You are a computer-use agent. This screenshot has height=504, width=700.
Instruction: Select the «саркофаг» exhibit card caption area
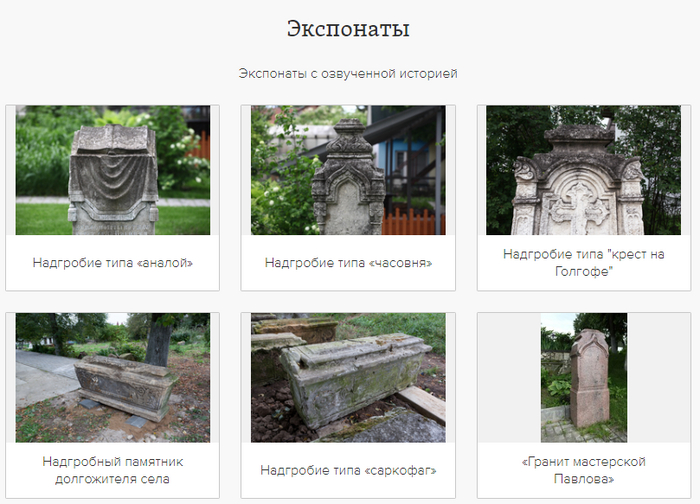[x=348, y=470]
